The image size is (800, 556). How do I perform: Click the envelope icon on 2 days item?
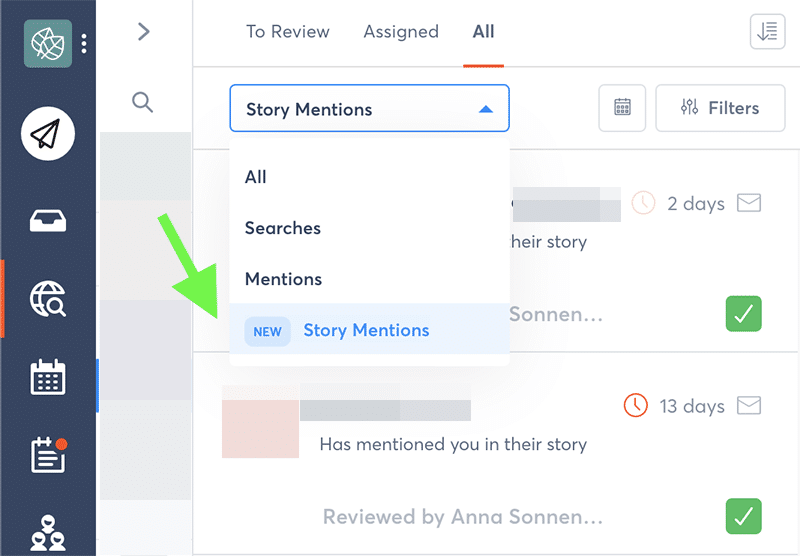tap(749, 203)
